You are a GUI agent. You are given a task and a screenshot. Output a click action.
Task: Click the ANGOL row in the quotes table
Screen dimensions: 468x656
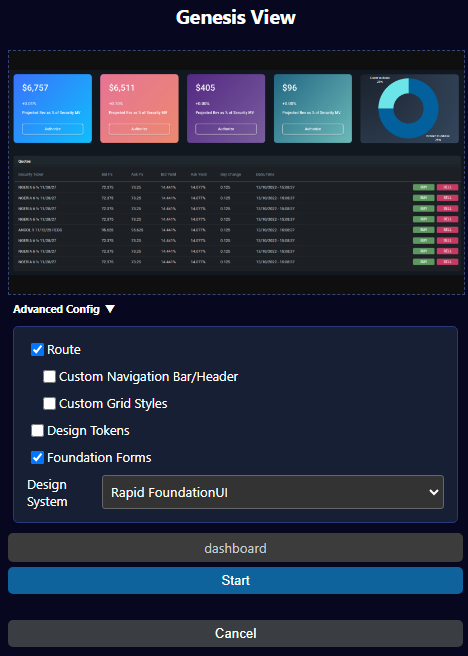pyautogui.click(x=237, y=230)
